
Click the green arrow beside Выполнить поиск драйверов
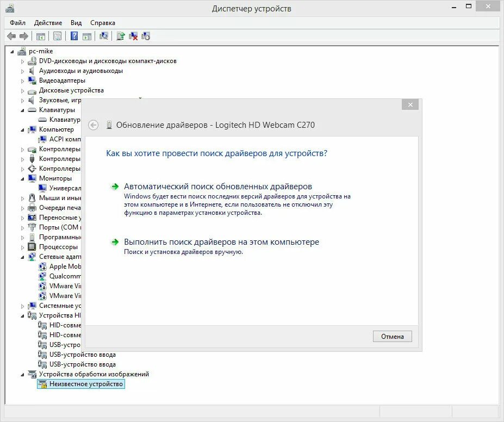[x=114, y=242]
